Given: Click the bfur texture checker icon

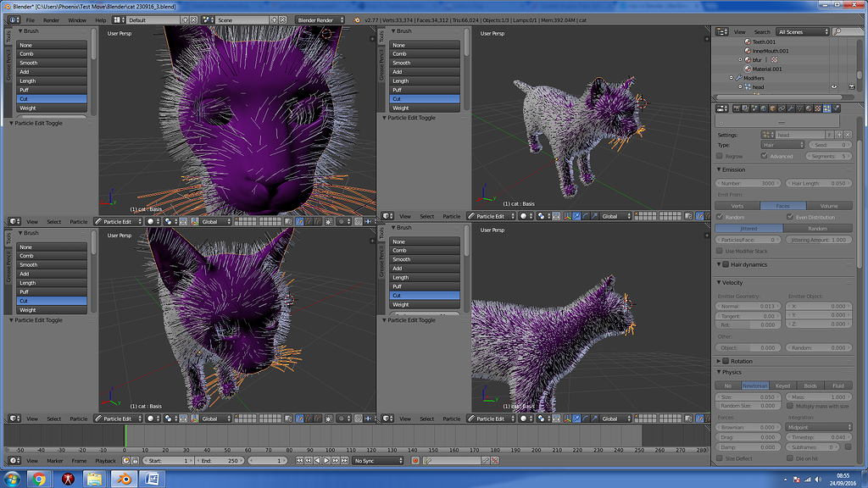Looking at the screenshot, I should pos(775,60).
